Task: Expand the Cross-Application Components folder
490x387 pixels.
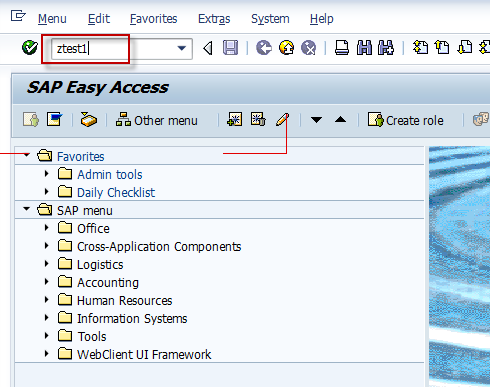Action: click(47, 246)
